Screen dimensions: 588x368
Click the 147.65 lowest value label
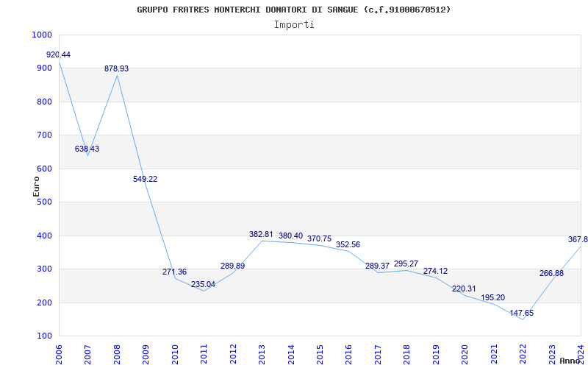point(522,313)
